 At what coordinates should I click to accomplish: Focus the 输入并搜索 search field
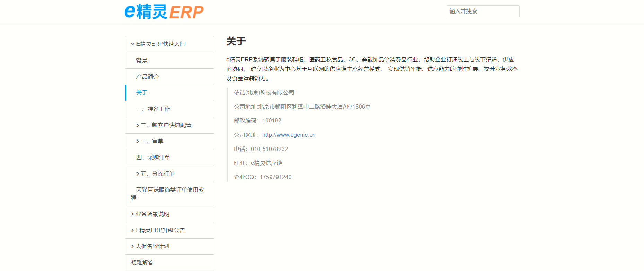(483, 11)
